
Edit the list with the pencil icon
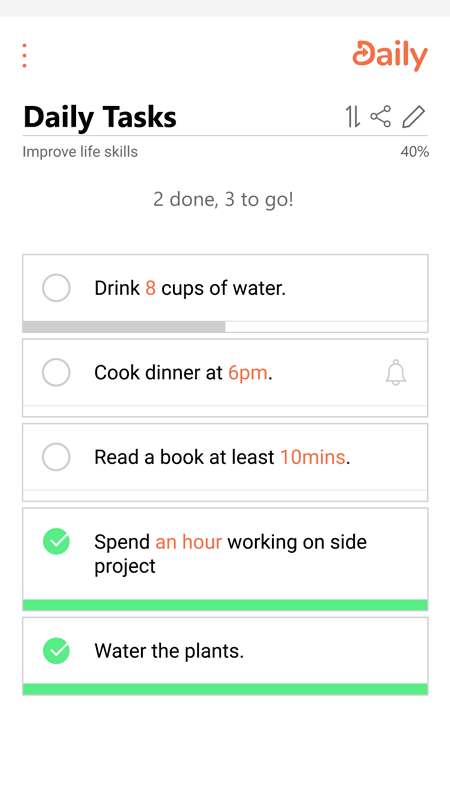tap(413, 116)
